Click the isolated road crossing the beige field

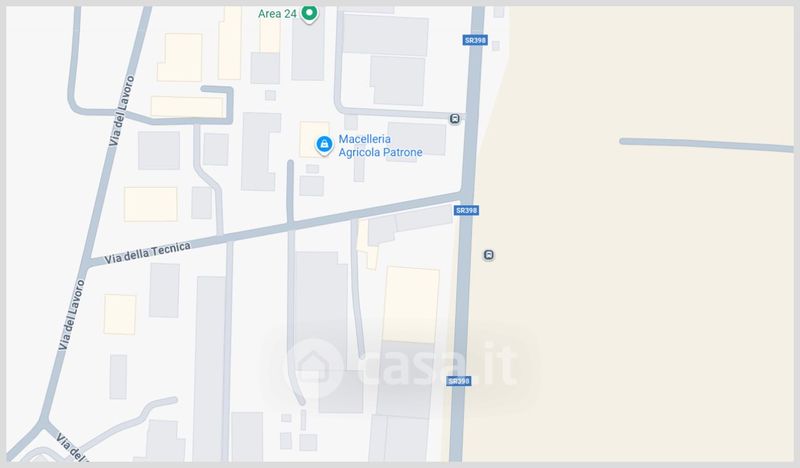point(707,145)
